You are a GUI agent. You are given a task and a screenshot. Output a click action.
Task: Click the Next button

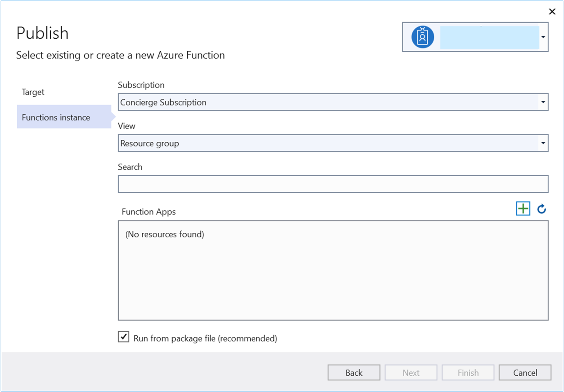pos(411,372)
